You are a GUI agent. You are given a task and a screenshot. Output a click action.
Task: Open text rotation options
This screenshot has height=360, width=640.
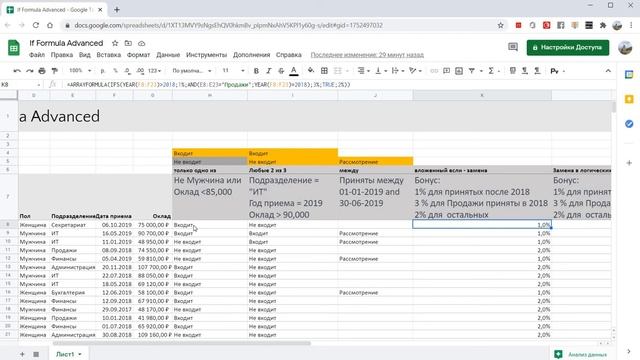click(x=415, y=71)
